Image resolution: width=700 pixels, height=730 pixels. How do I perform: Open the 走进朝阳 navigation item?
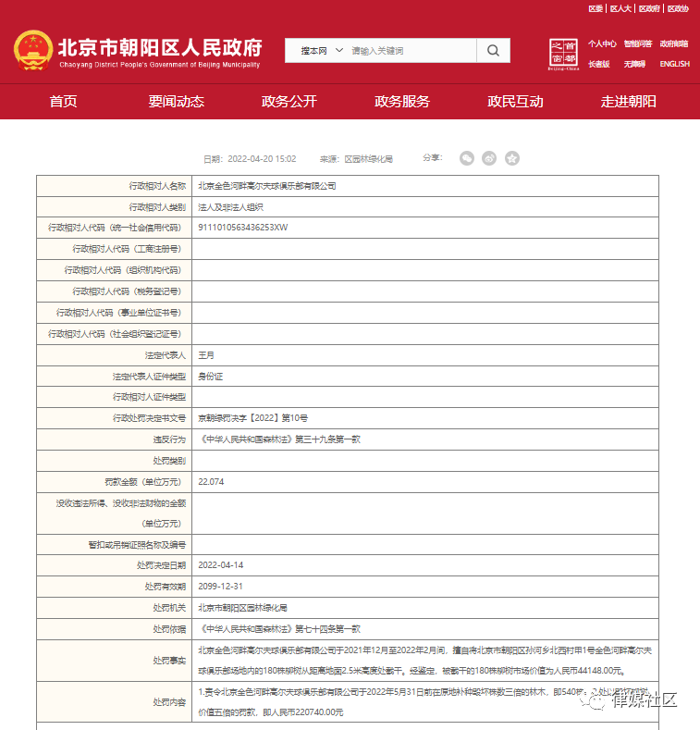pyautogui.click(x=629, y=102)
